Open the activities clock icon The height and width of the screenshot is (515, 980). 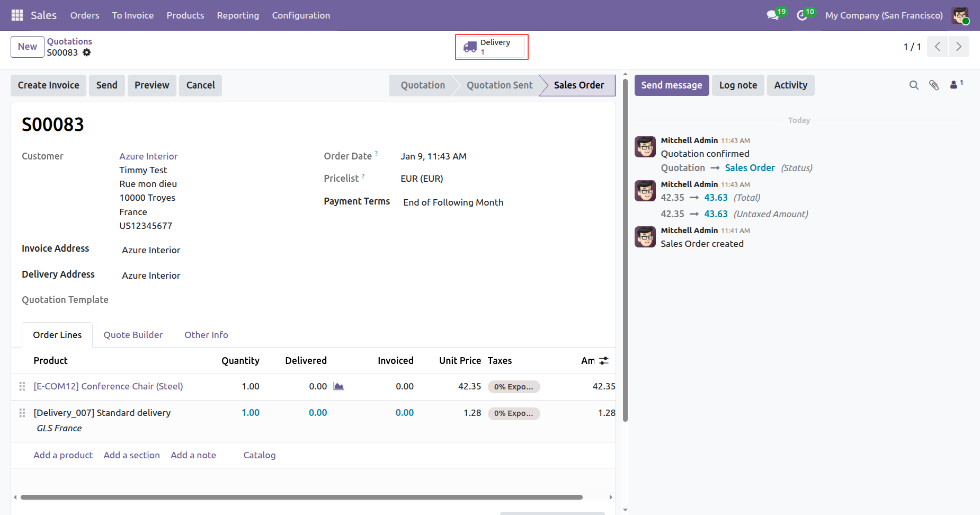[x=802, y=15]
